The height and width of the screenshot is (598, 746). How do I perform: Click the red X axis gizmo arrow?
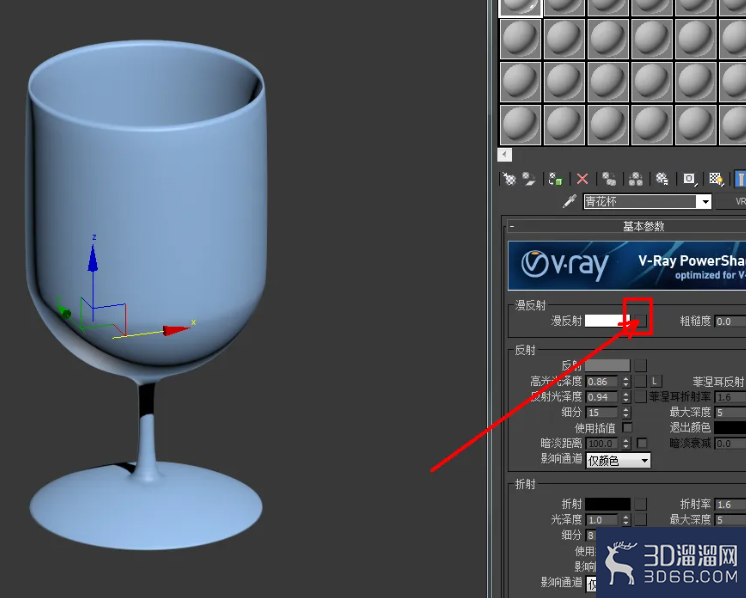(x=176, y=330)
